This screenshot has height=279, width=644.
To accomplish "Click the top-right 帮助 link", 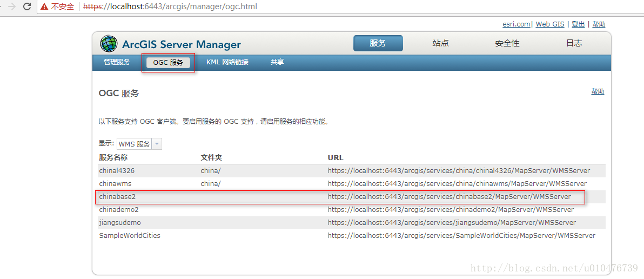I will tap(599, 24).
